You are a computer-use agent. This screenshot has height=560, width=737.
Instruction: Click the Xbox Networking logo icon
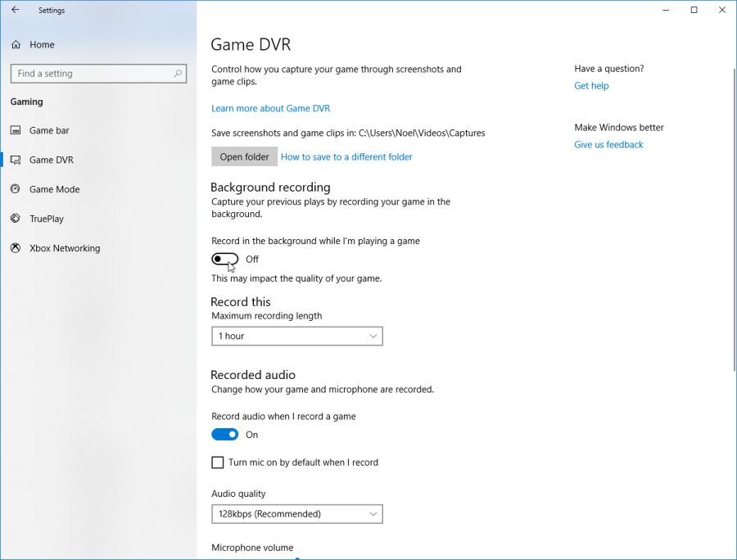coord(16,248)
